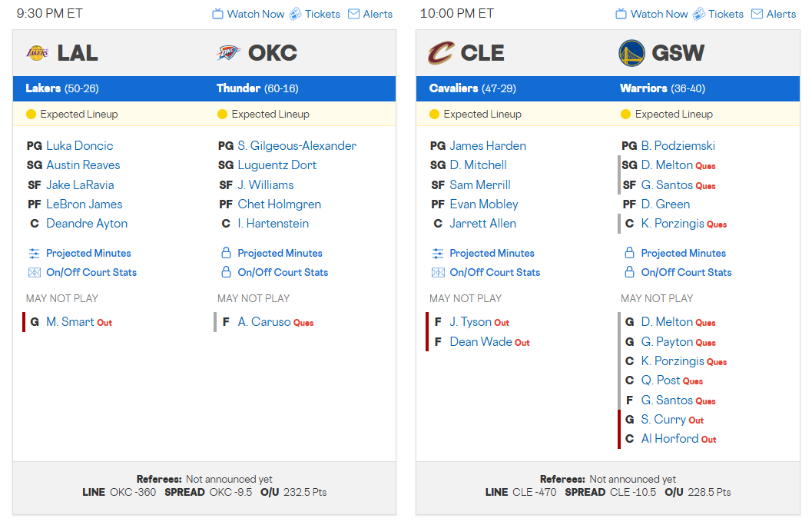812x525 pixels.
Task: Click S. Curry in May Not Play list
Action: click(663, 419)
